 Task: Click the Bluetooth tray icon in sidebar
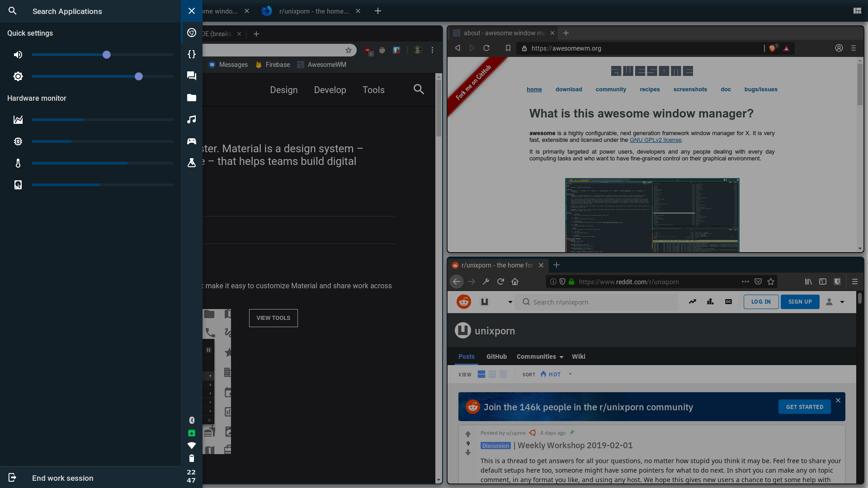[x=192, y=420]
